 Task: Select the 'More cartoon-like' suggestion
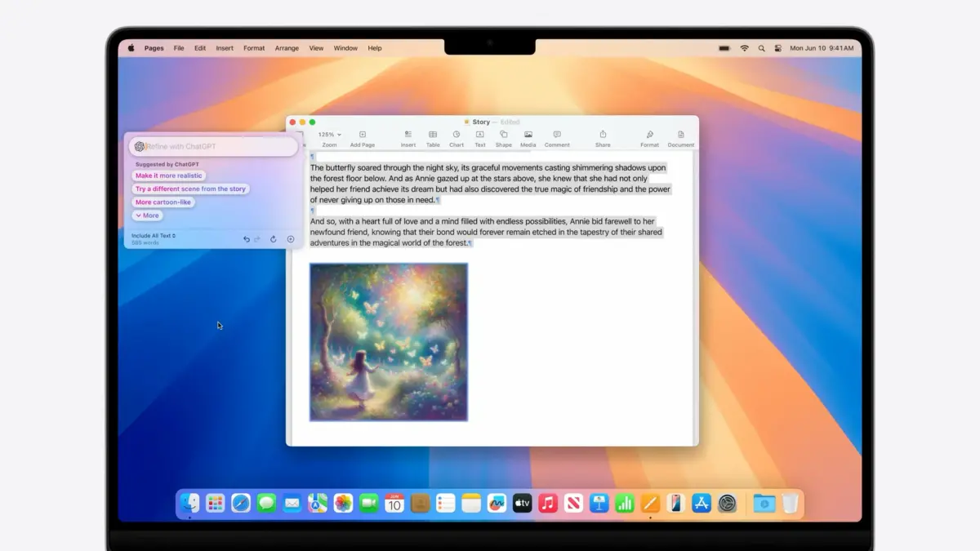pyautogui.click(x=164, y=202)
